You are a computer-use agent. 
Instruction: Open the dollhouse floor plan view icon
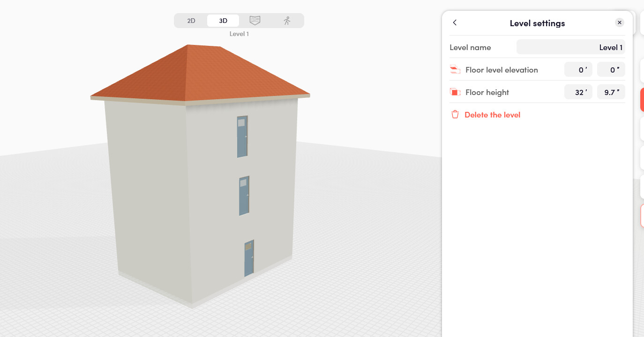[255, 21]
